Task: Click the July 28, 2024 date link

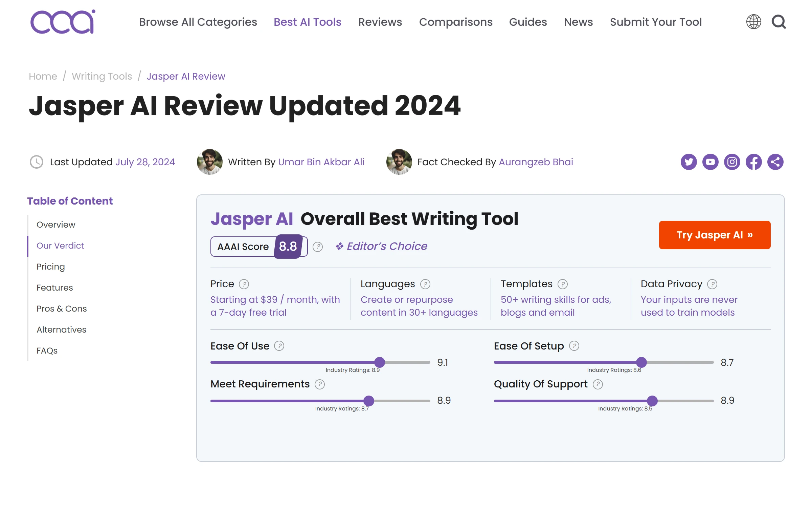Action: coord(145,162)
